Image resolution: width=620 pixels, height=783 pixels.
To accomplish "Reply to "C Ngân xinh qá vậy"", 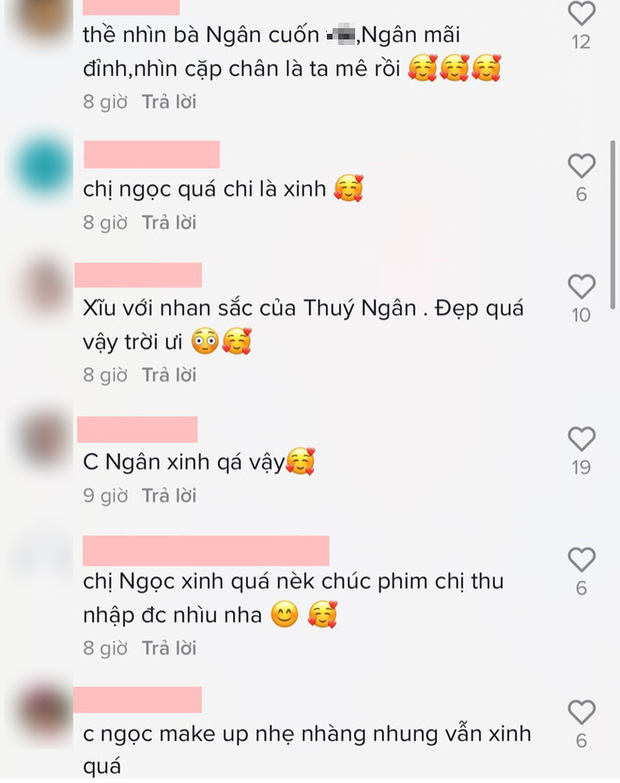I will coord(169,496).
